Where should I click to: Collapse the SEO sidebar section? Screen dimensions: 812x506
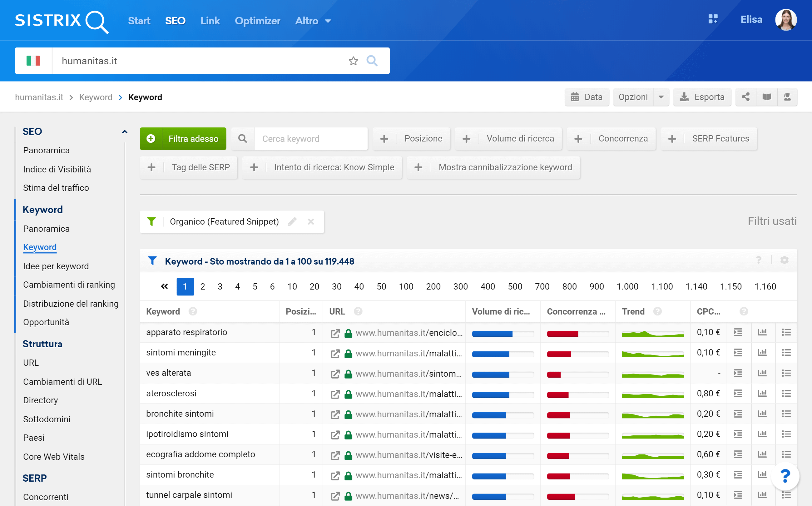click(125, 131)
